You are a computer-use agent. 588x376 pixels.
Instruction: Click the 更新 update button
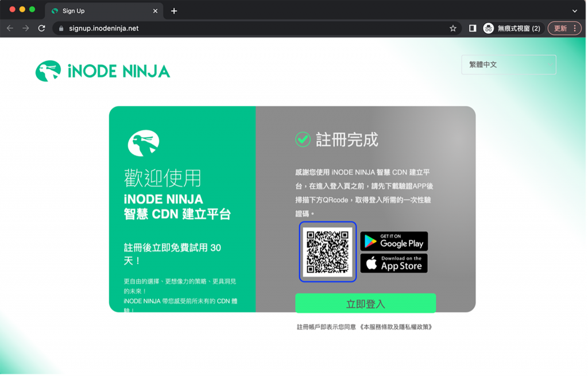click(560, 29)
